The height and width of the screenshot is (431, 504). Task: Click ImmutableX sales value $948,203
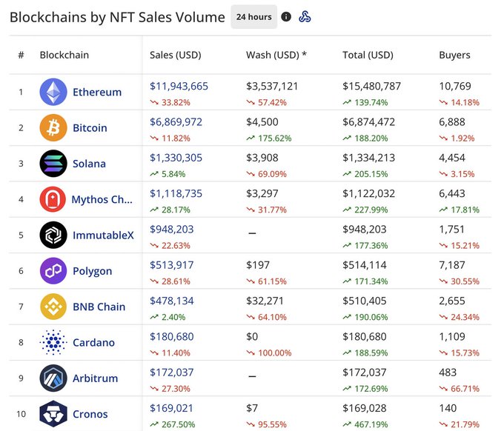pyautogui.click(x=172, y=229)
